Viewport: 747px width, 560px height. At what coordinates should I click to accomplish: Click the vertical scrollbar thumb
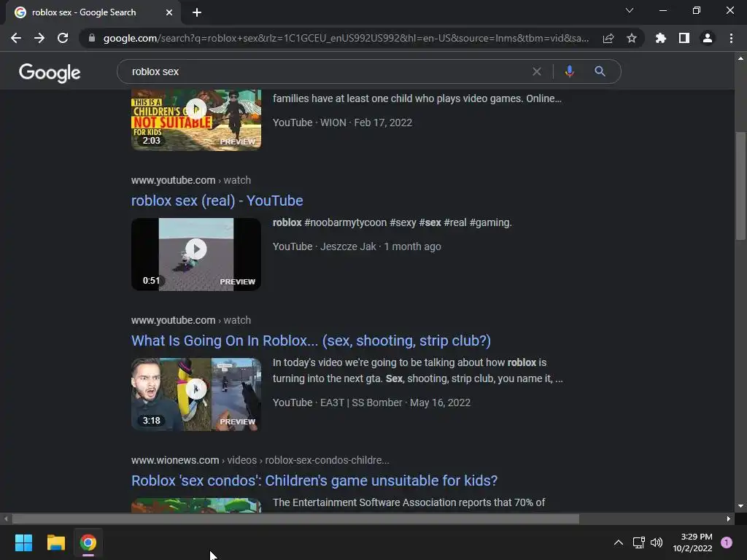(740, 186)
